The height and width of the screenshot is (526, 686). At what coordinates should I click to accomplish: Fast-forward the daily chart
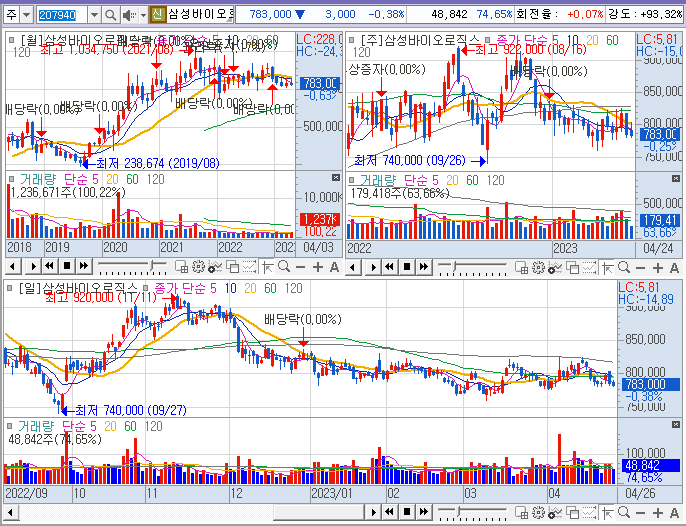click(424, 512)
